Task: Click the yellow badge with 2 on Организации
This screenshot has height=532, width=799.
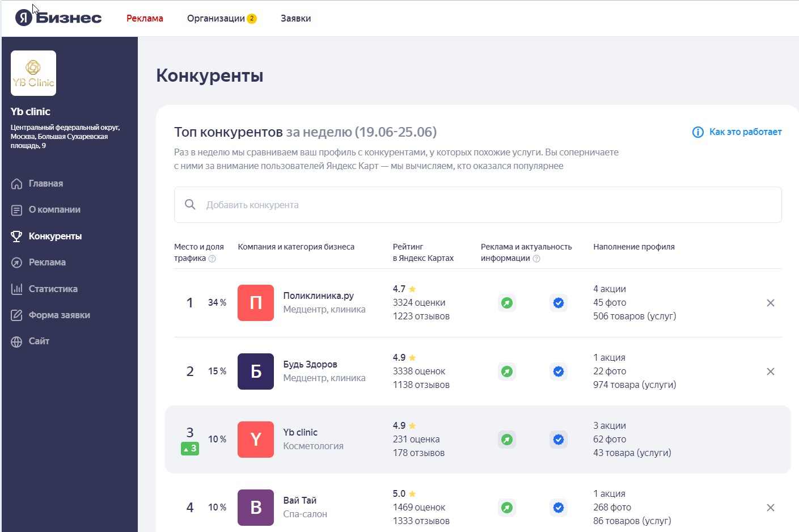Action: [x=252, y=18]
